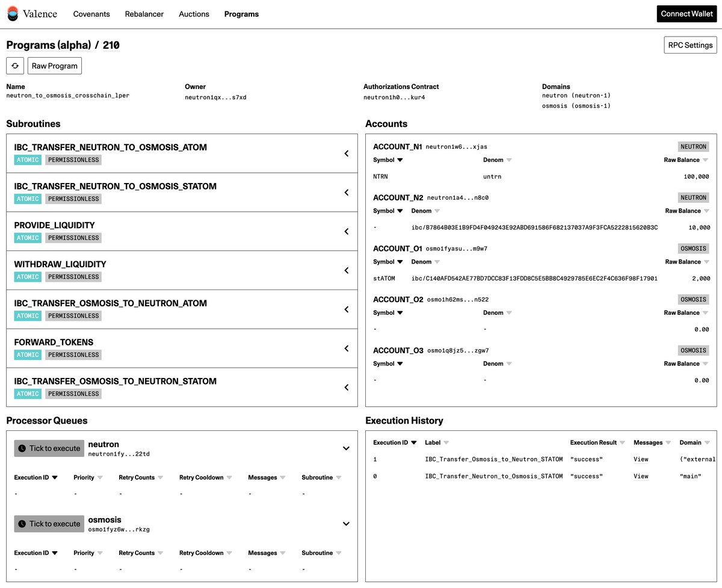
Task: Collapse the osmosis processor queue
Action: (x=346, y=524)
